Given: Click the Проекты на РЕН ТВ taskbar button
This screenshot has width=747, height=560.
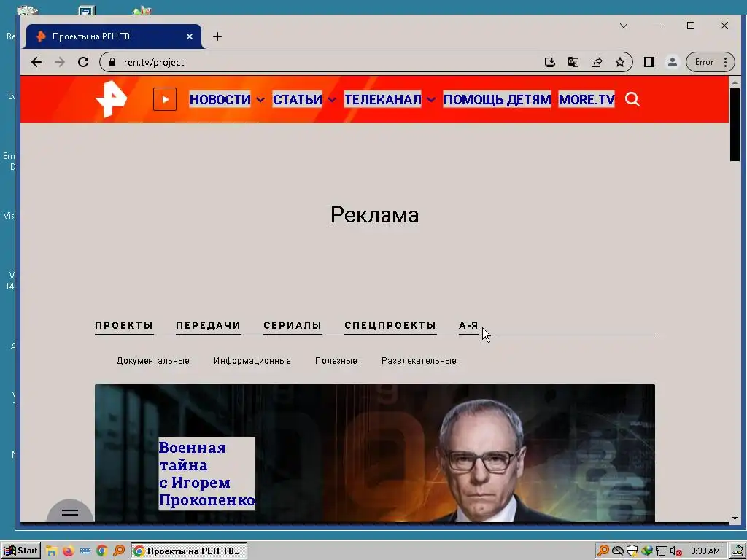Looking at the screenshot, I should 189,551.
